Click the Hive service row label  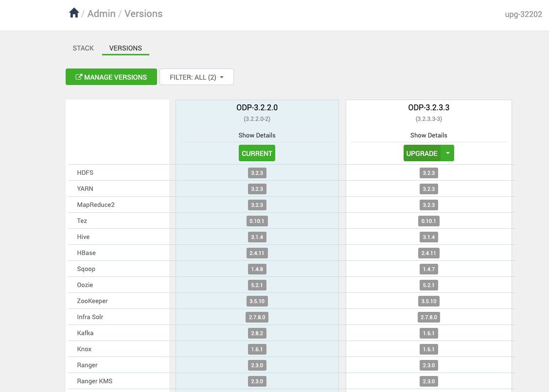coord(84,237)
